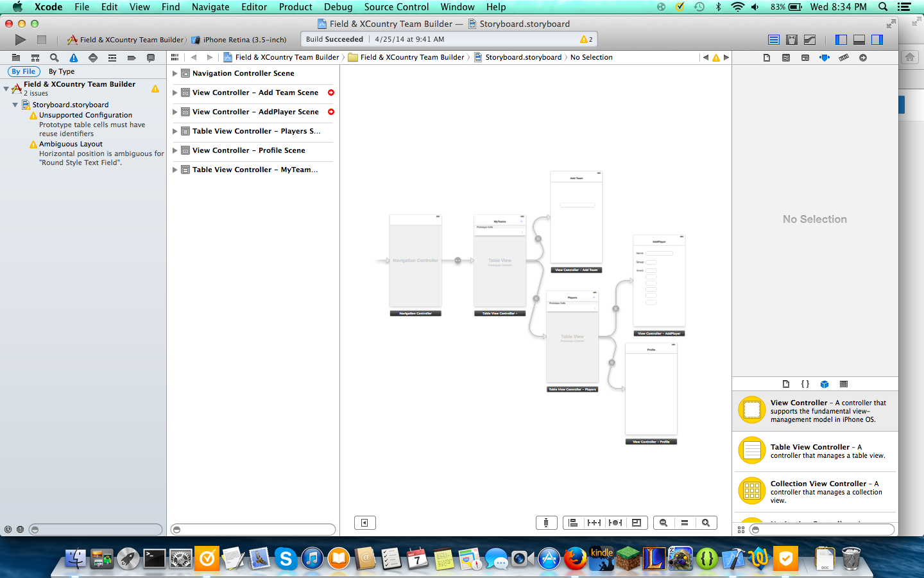
Task: Open the Code Snippet library
Action: (805, 384)
